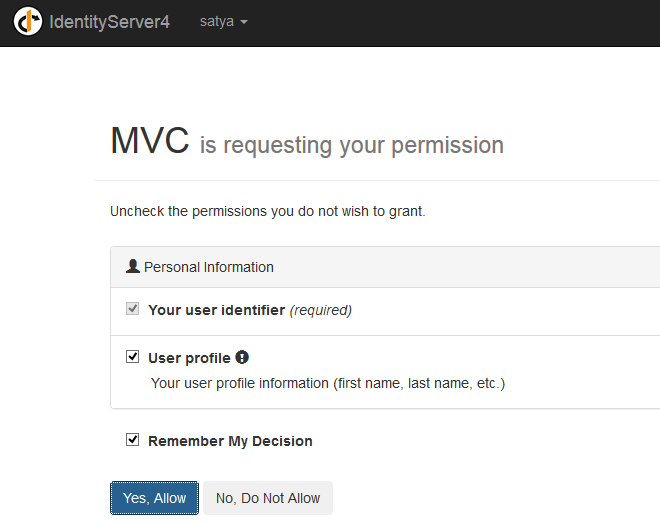Image resolution: width=660 pixels, height=524 pixels.
Task: Click the No, Do Not Allow button
Action: click(268, 498)
